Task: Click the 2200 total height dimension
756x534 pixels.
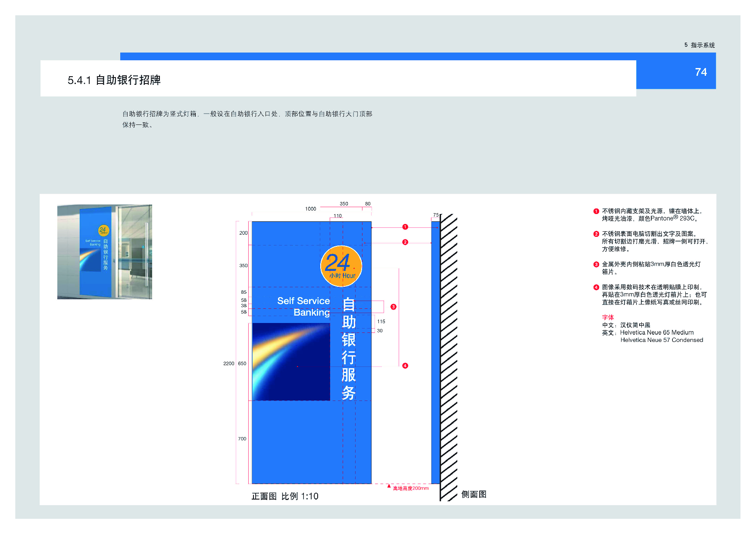Action: 228,363
